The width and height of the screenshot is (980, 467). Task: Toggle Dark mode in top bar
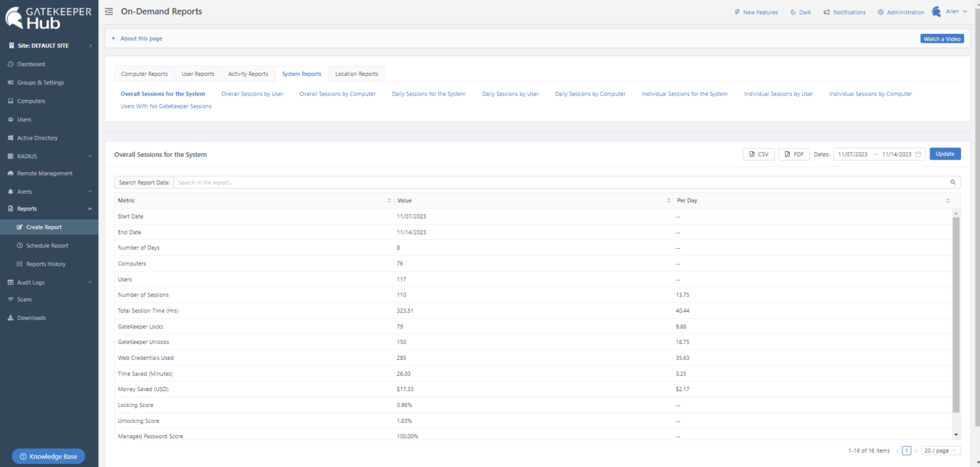point(800,12)
